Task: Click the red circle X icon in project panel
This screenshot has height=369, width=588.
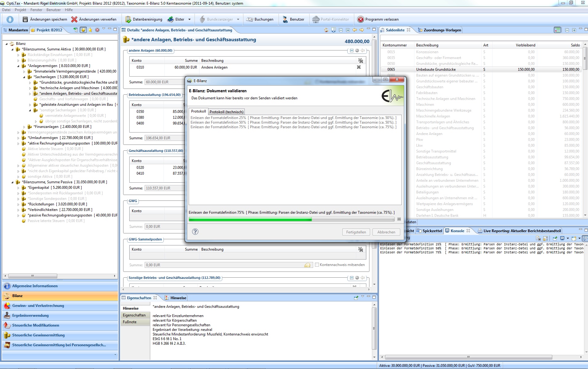Action: click(x=97, y=30)
